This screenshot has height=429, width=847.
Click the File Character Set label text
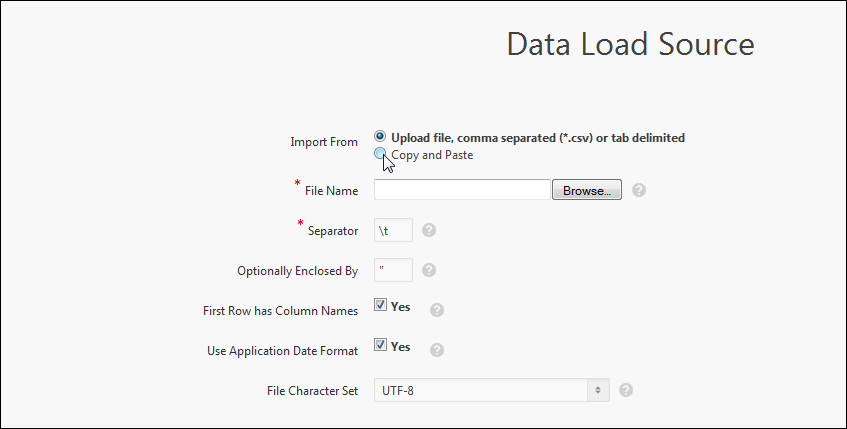306,391
